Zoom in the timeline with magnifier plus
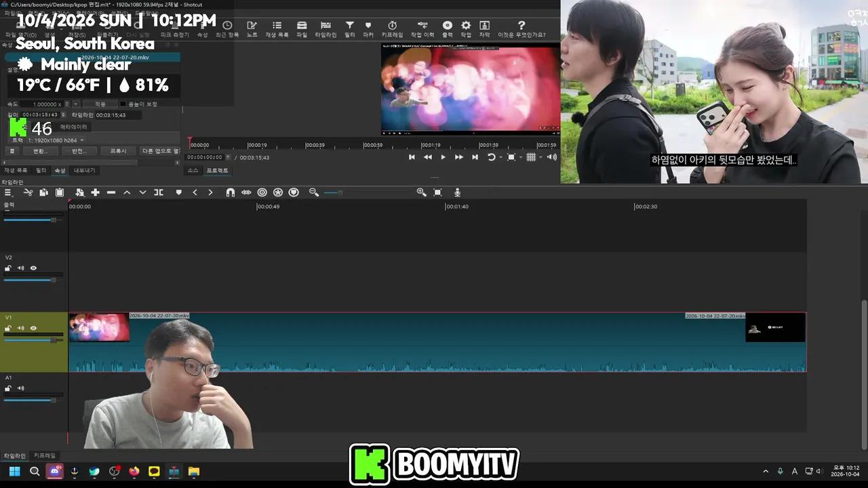The width and height of the screenshot is (868, 488). 421,192
